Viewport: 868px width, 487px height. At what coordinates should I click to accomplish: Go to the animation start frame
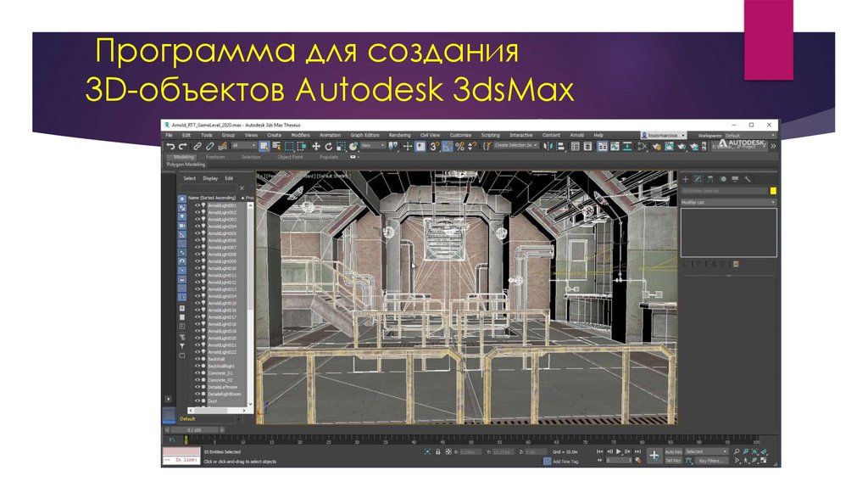coord(599,451)
